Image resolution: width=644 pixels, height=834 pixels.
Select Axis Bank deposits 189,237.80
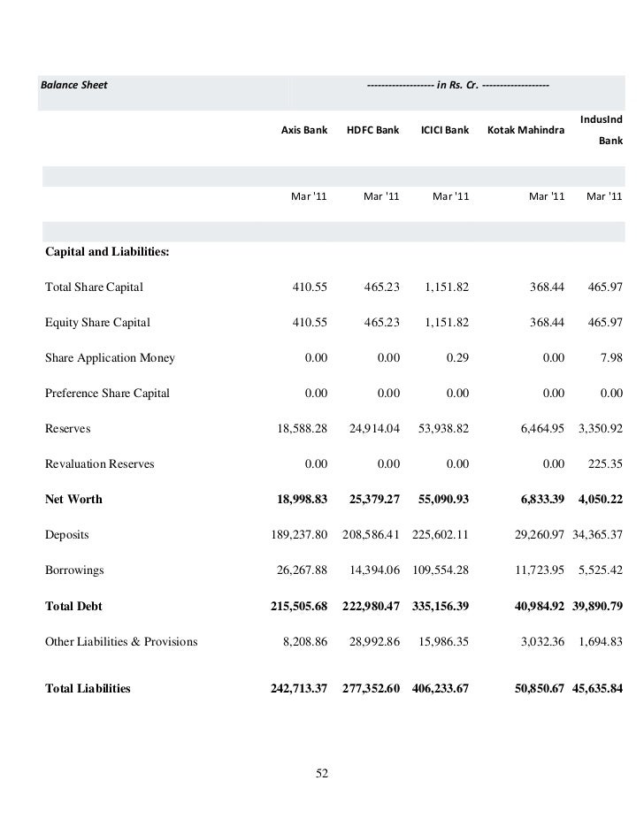(x=299, y=534)
